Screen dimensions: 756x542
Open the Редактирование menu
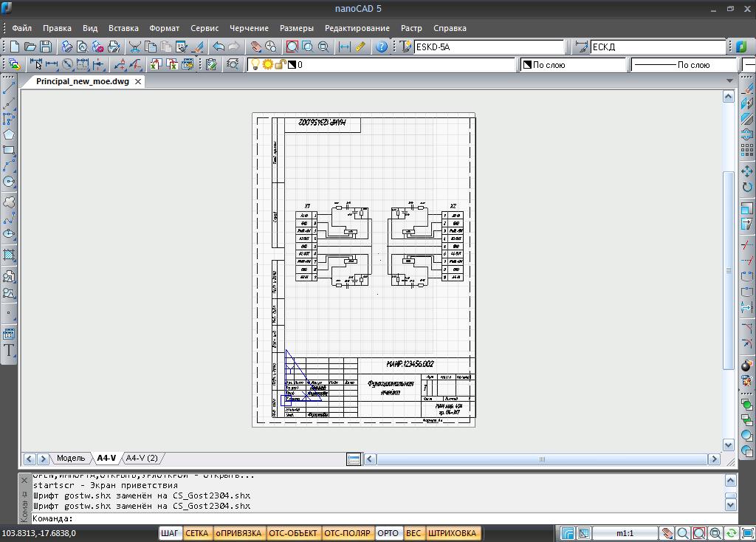tap(357, 28)
